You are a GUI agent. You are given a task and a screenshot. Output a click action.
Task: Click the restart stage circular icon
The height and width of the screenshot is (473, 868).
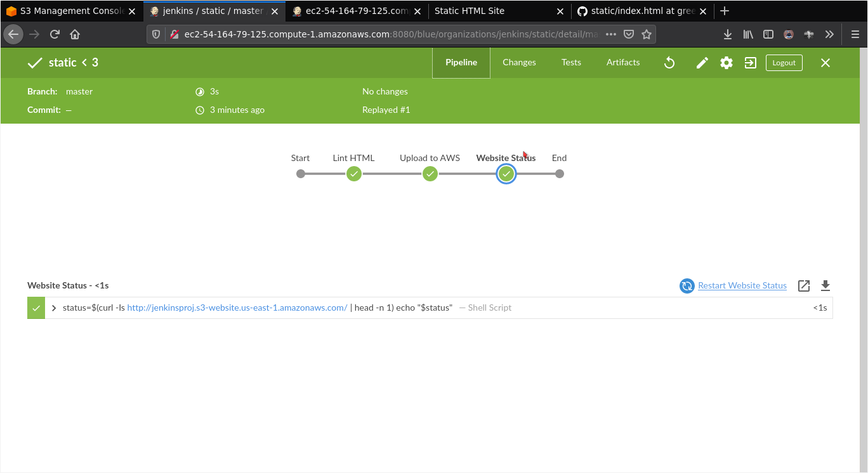(687, 286)
